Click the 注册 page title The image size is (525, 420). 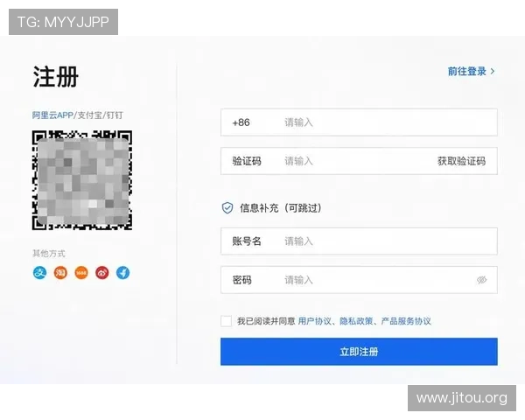(56, 77)
